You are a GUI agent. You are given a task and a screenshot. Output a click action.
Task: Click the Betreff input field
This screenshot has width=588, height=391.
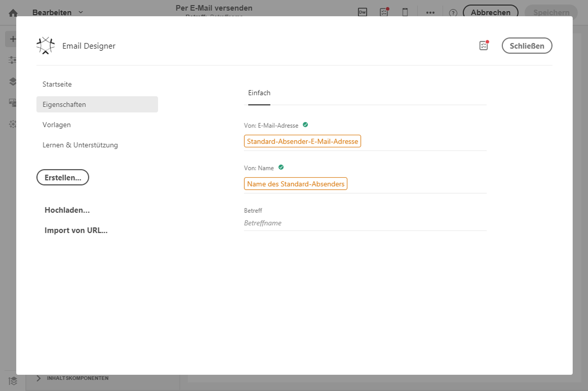point(365,223)
